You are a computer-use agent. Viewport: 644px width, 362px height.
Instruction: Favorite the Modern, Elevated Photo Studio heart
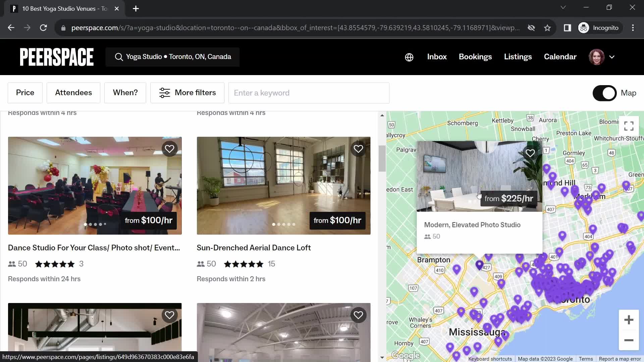[x=530, y=153]
